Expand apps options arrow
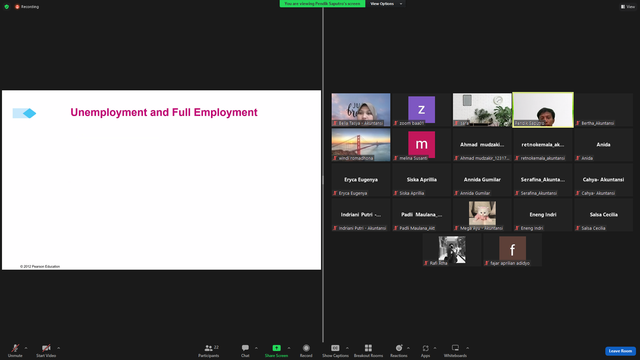This screenshot has height=360, width=640. tap(435, 348)
